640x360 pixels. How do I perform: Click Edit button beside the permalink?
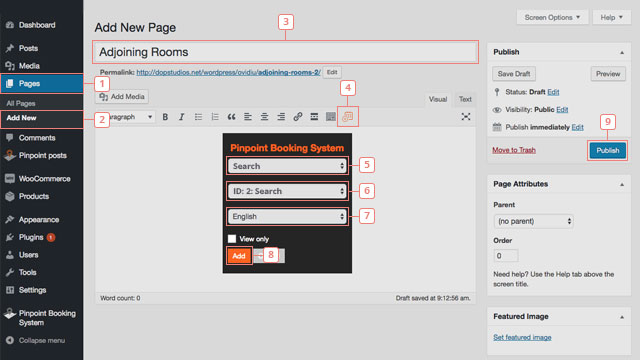[332, 72]
